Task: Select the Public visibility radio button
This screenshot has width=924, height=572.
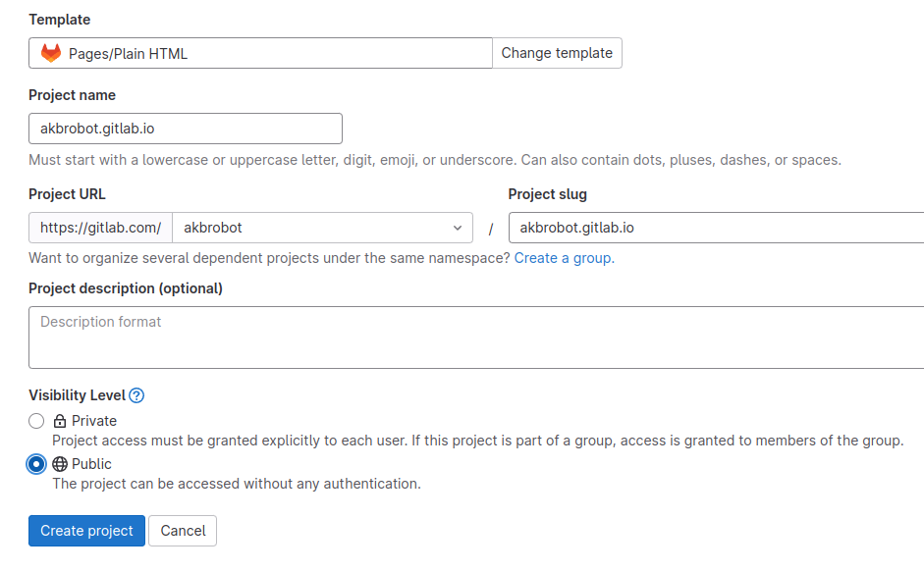Action: (x=35, y=463)
